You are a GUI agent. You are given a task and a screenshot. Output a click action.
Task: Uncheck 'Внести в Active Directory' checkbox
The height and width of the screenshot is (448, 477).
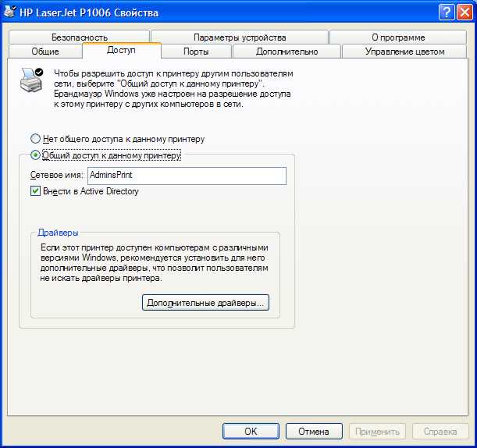(x=35, y=191)
